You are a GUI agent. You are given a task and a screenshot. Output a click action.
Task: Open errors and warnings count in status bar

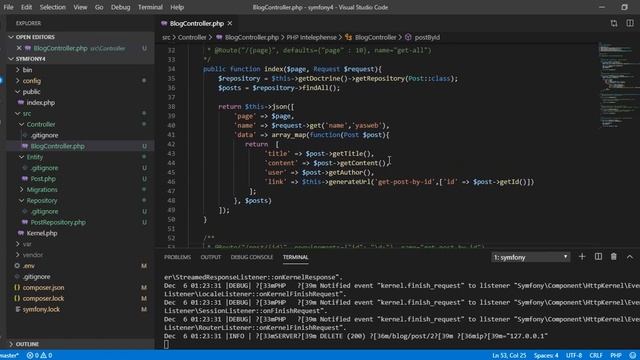(x=40, y=356)
